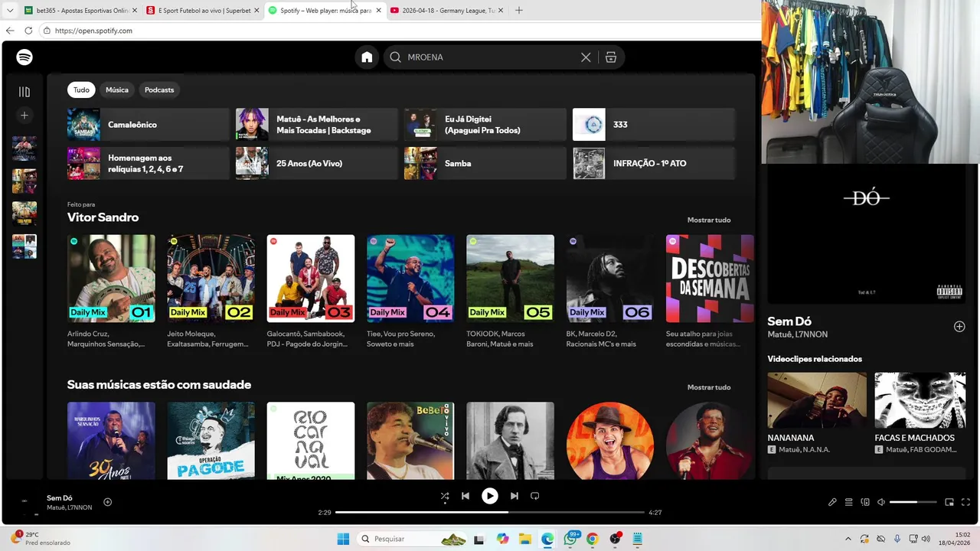
Task: Open the NANANANA related video clip
Action: pyautogui.click(x=817, y=413)
